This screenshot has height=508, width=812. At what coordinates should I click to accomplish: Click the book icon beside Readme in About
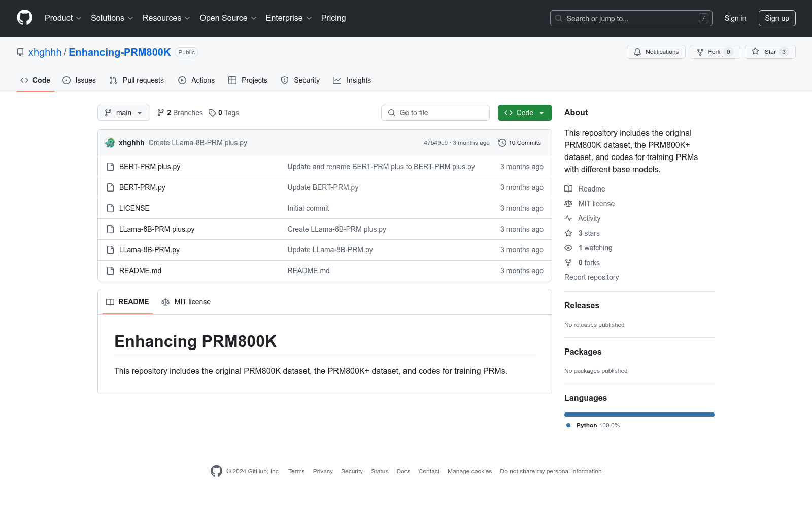click(x=568, y=189)
